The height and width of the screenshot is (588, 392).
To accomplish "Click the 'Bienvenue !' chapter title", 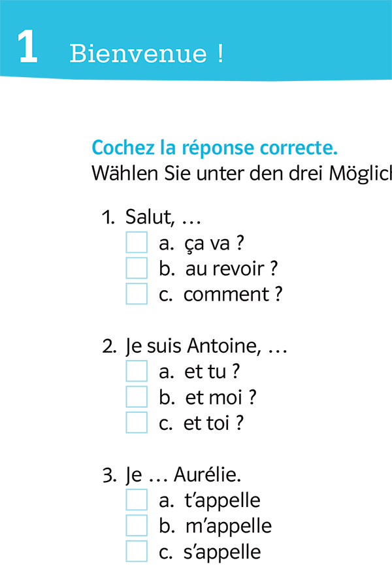I will 146,54.
